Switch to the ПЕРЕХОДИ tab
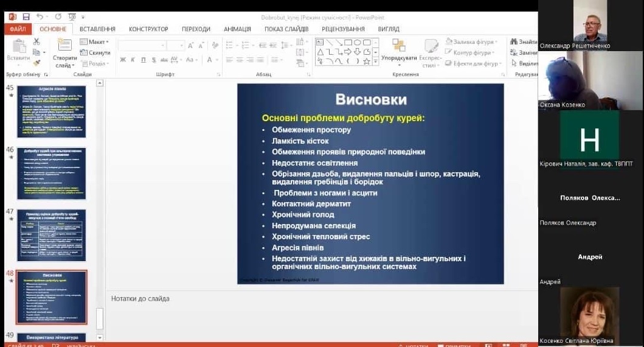Viewport: 644px width, 347px height. pyautogui.click(x=196, y=29)
